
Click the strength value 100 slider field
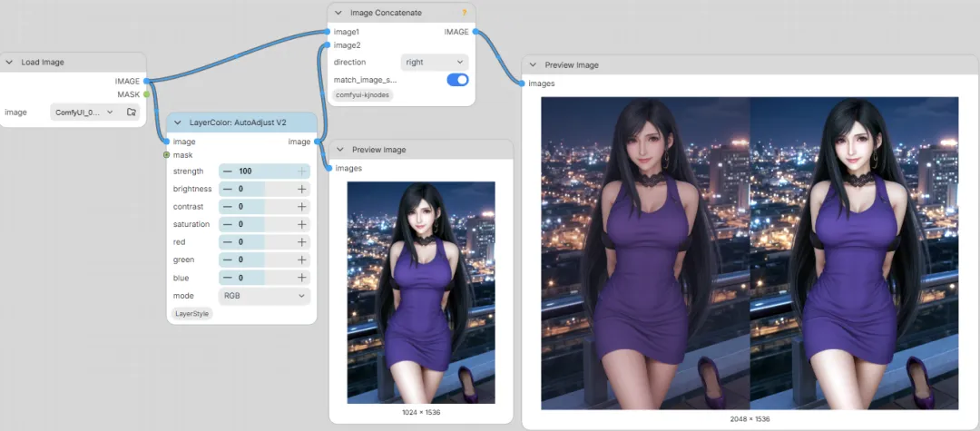coord(264,171)
